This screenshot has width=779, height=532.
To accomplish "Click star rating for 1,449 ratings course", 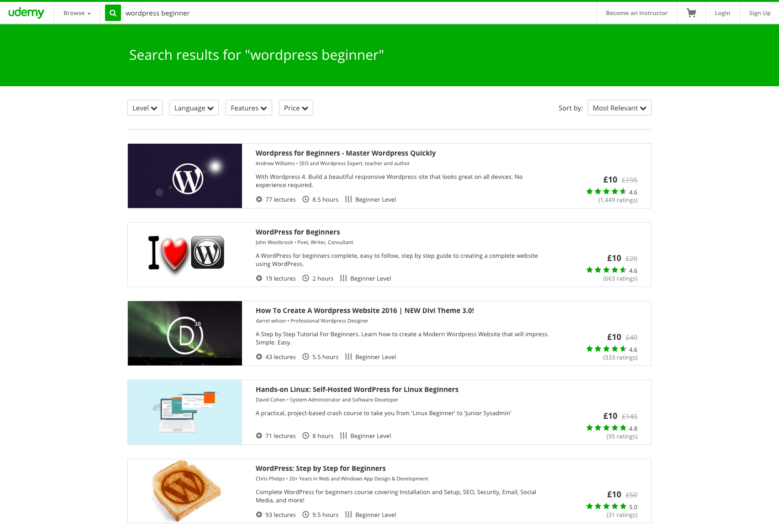I will point(606,192).
